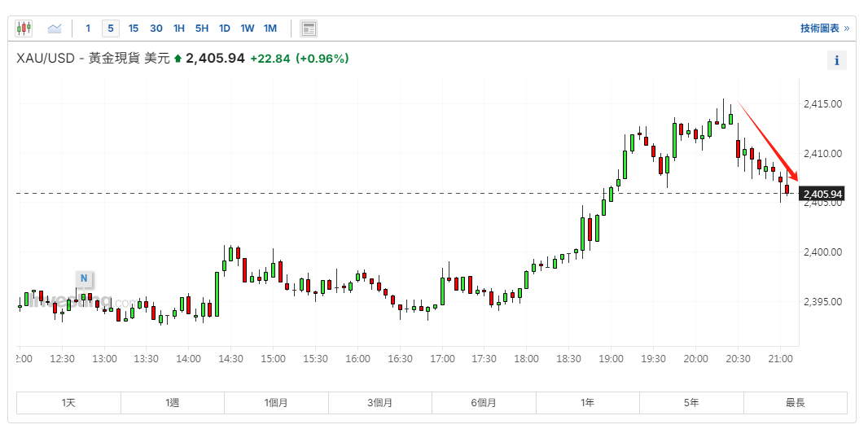Set interval to 1H
868x429 pixels.
(x=179, y=28)
